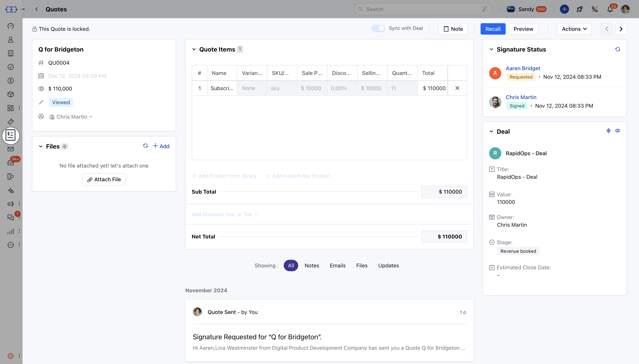Image resolution: width=639 pixels, height=364 pixels.
Task: Show All activity filter
Action: (291, 265)
